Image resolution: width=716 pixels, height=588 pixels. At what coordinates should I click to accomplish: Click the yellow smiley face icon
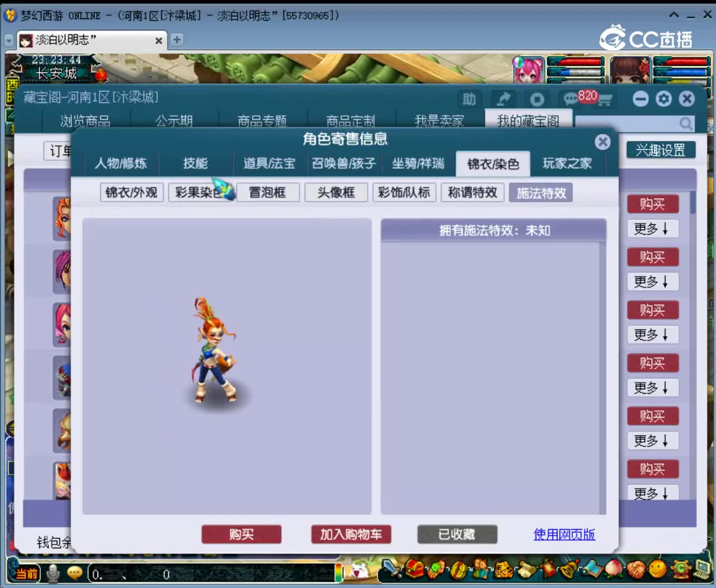(658, 570)
